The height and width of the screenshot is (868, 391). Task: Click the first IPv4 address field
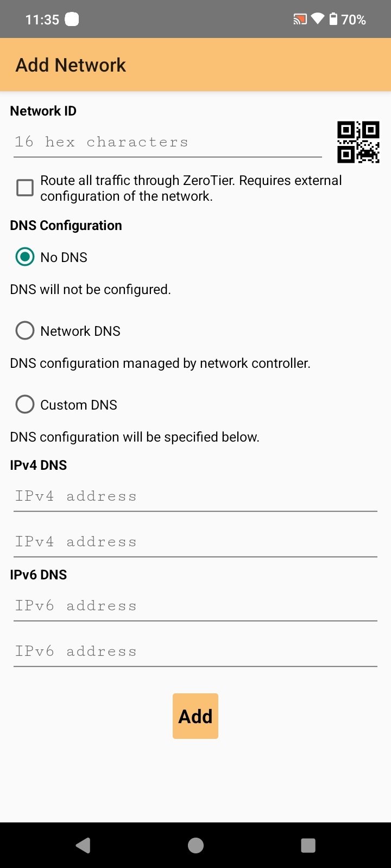pos(195,496)
